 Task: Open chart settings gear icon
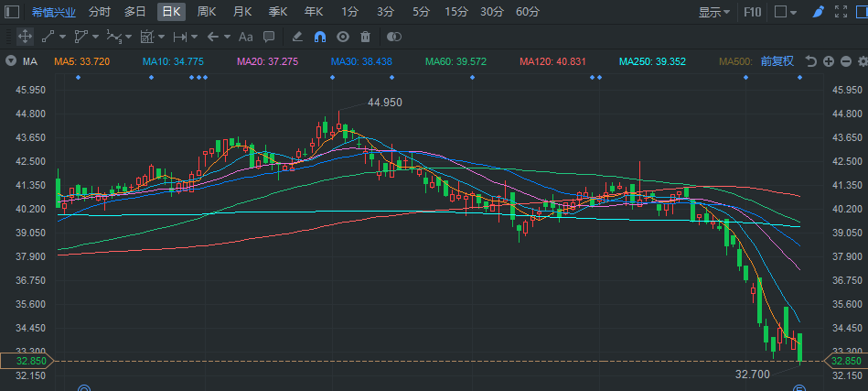click(863, 61)
